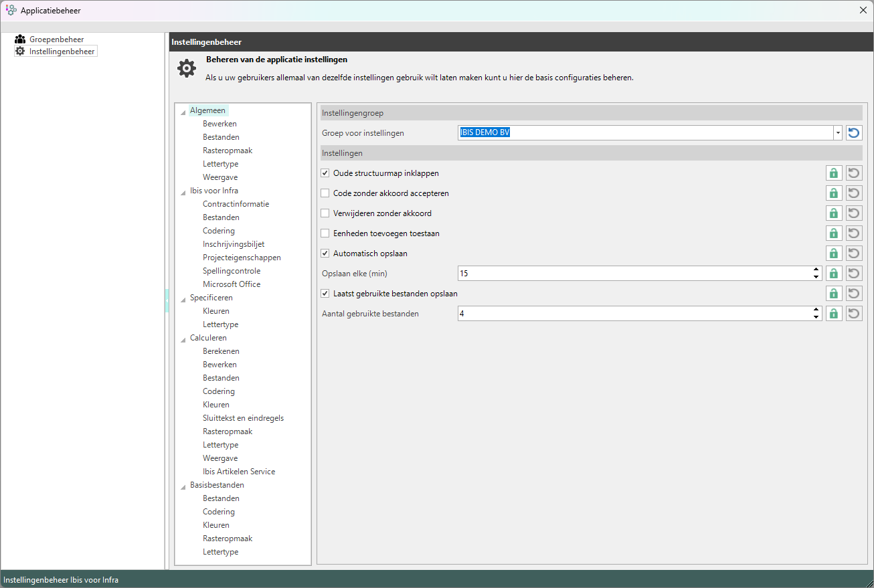Toggle lock icon beside Opslaan elke (min)
Image resolution: width=874 pixels, height=588 pixels.
pos(833,274)
